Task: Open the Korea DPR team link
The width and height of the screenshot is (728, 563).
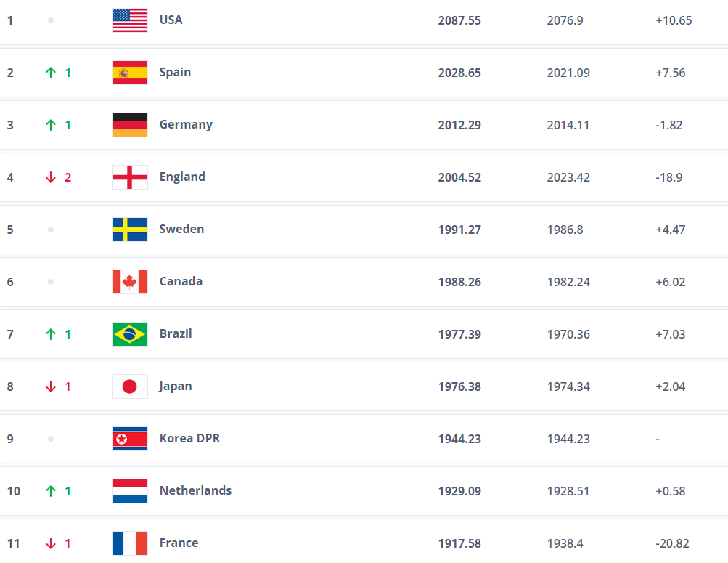Action: 189,438
